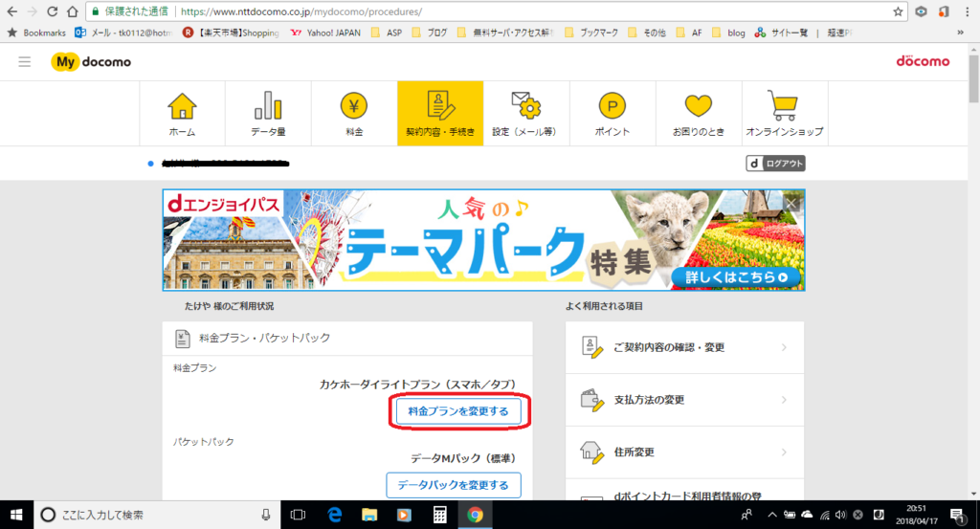The height and width of the screenshot is (529, 980).
Task: Click chevron on 支払方法の変更 row
Action: pos(784,400)
